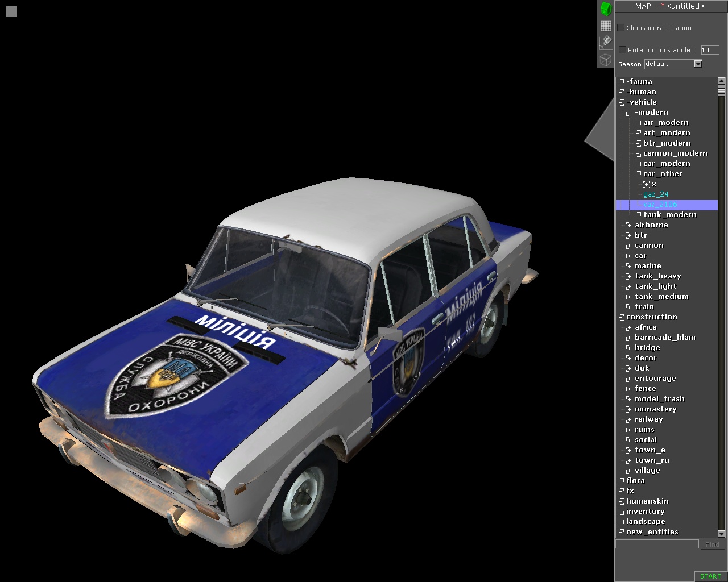Viewport: 728px width, 582px height.
Task: Click the entity search input field
Action: pyautogui.click(x=657, y=544)
